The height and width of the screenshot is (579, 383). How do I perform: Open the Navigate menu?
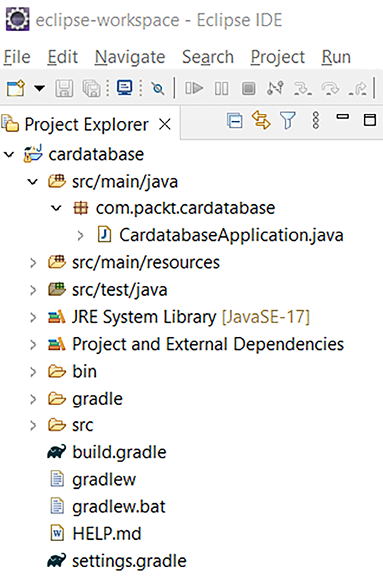tap(130, 57)
